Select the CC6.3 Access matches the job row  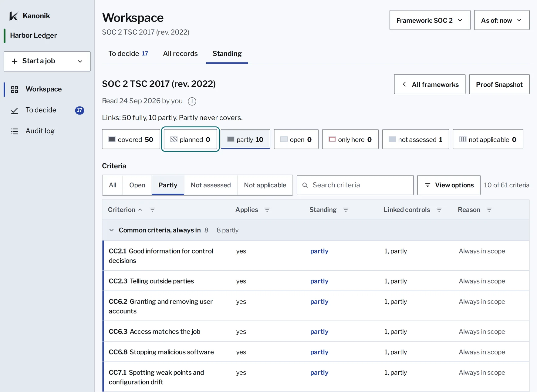pyautogui.click(x=316, y=331)
